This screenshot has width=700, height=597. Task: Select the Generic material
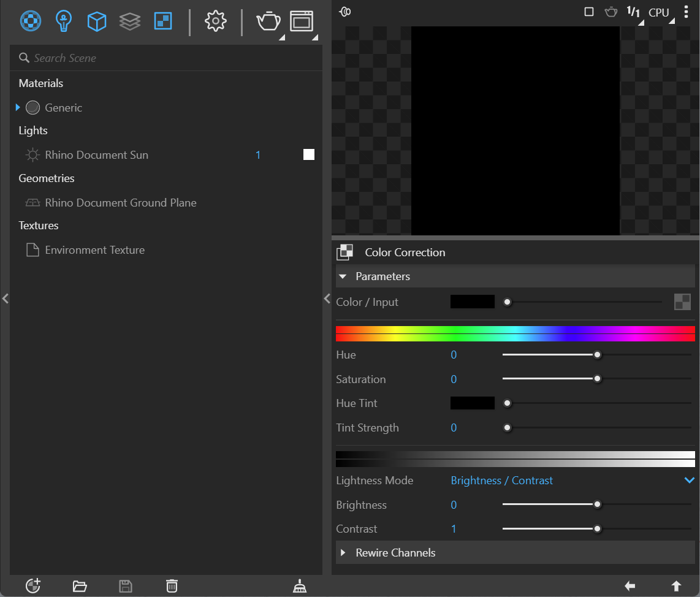tap(63, 108)
